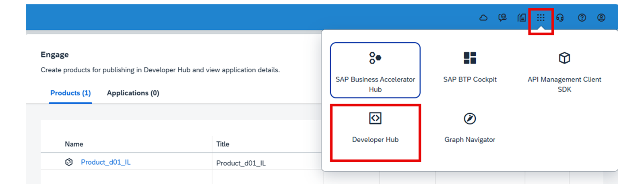
Task: Click the SAP BTP Cockpit tiles icon
Action: click(x=470, y=58)
